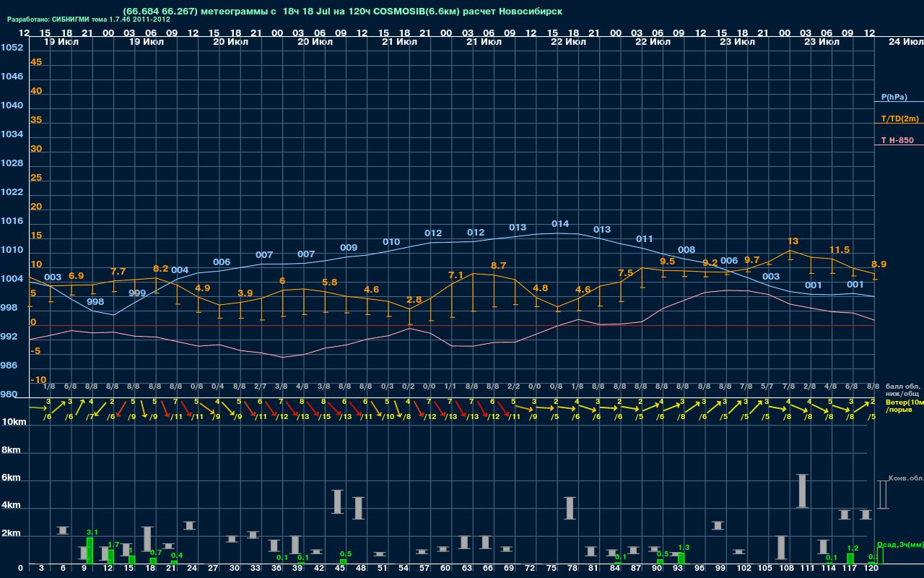This screenshot has width=924, height=578.
Task: Click the 1.2 mm precipitation value
Action: click(x=853, y=548)
